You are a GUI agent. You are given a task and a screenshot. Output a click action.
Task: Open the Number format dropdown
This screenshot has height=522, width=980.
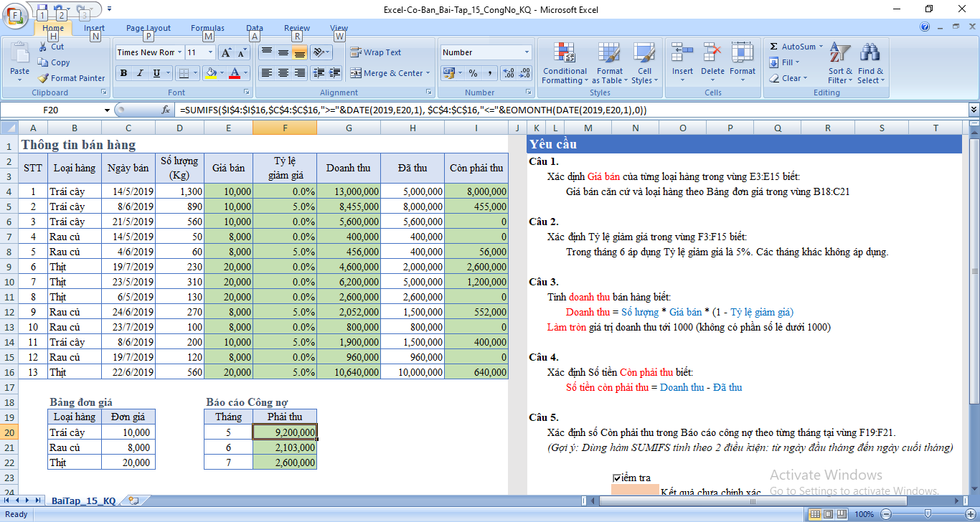click(x=527, y=52)
